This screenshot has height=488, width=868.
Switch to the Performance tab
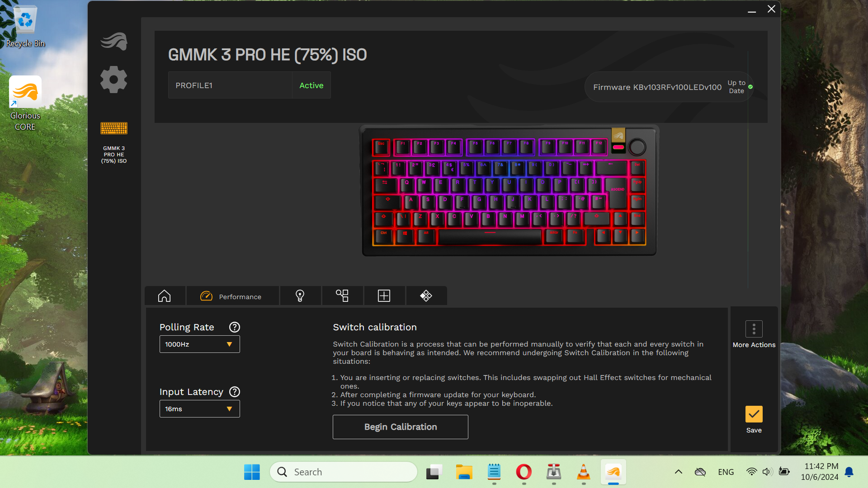(232, 296)
